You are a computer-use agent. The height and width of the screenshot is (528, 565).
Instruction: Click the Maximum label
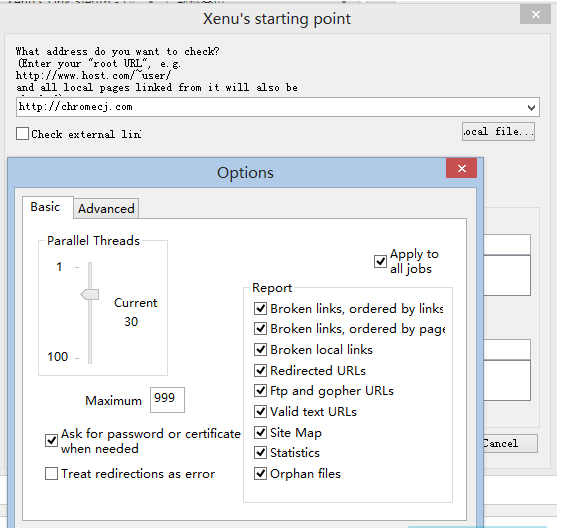[114, 400]
